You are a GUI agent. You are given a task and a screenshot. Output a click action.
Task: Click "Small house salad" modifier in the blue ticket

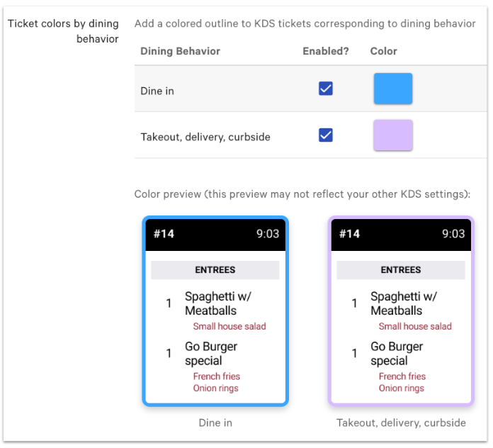tap(229, 327)
